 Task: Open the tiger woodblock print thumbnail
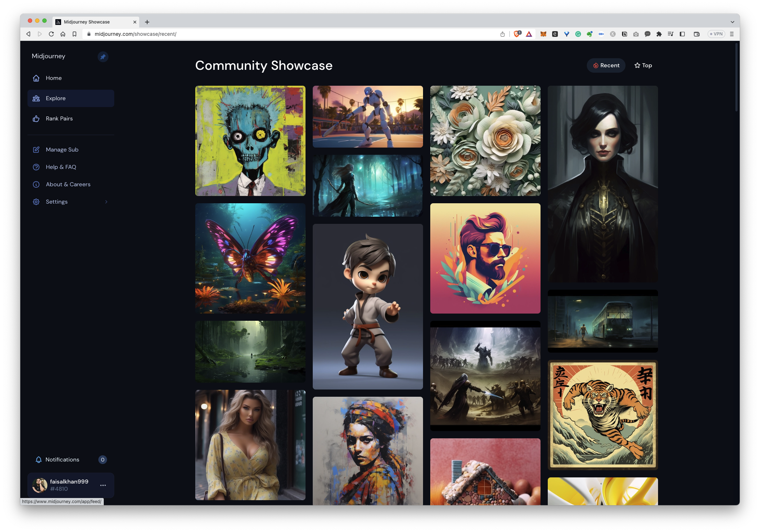click(603, 415)
